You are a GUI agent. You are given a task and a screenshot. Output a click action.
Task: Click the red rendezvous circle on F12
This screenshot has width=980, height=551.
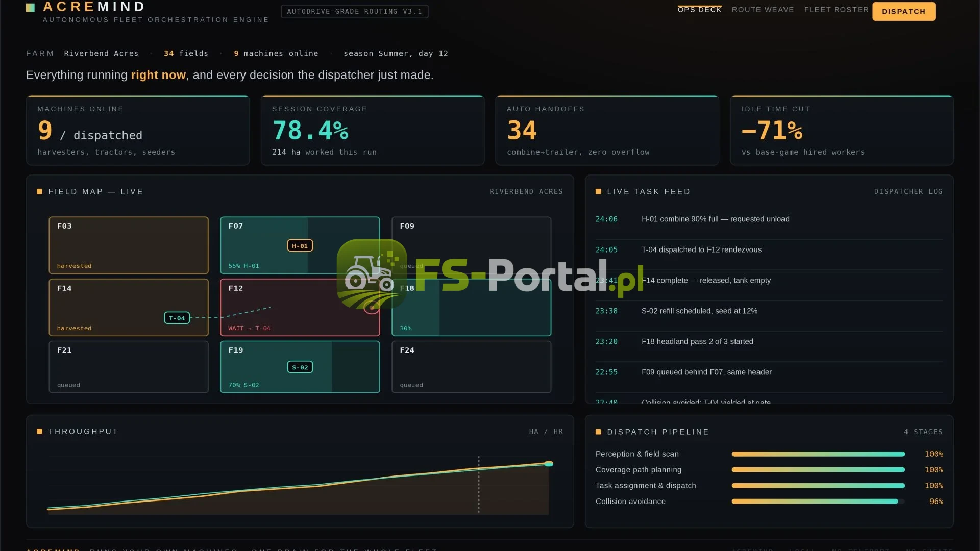click(x=372, y=307)
